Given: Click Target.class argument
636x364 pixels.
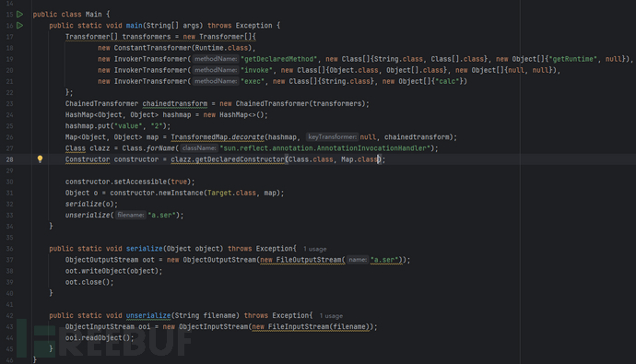Looking at the screenshot, I should pos(231,193).
